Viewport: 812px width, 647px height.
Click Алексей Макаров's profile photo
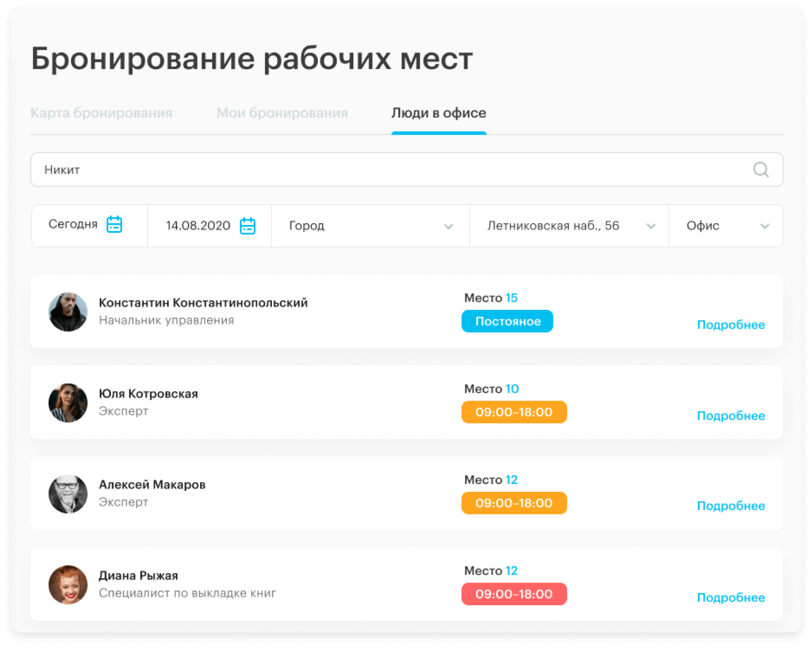click(68, 493)
